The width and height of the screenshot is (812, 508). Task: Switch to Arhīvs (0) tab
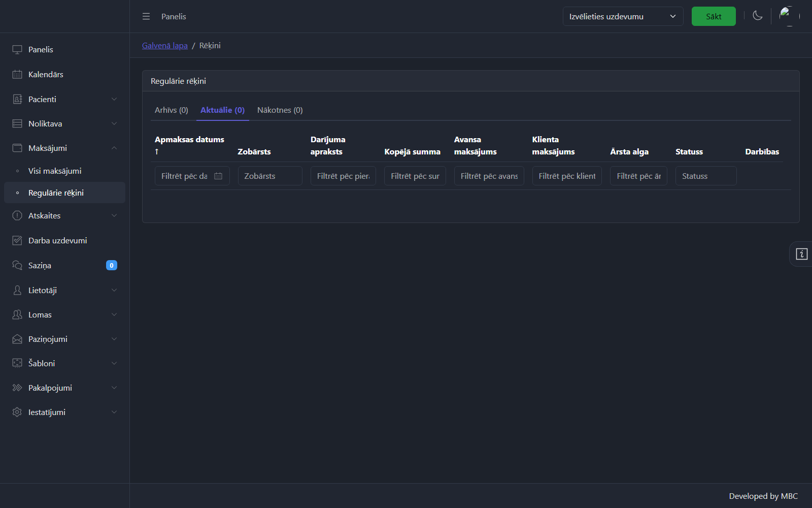tap(172, 110)
